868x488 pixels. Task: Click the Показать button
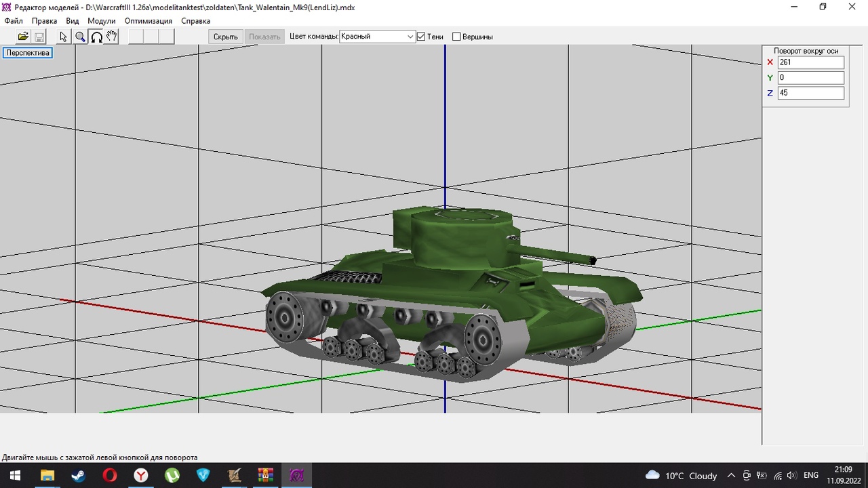click(264, 37)
